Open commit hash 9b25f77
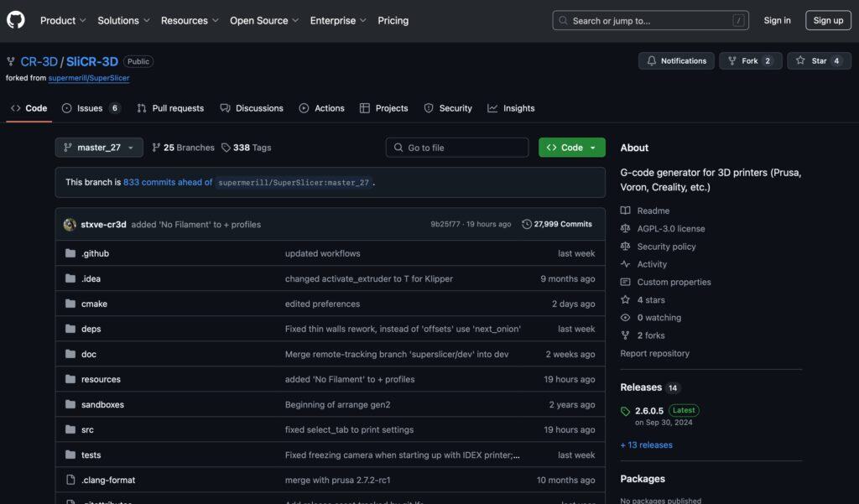Image resolution: width=859 pixels, height=504 pixels. 445,224
